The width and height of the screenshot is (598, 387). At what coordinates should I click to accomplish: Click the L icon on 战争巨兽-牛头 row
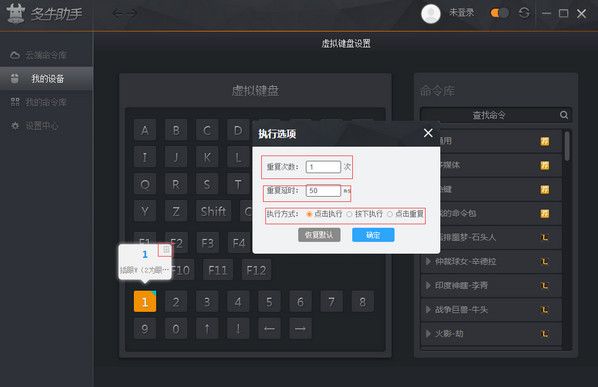pos(545,310)
